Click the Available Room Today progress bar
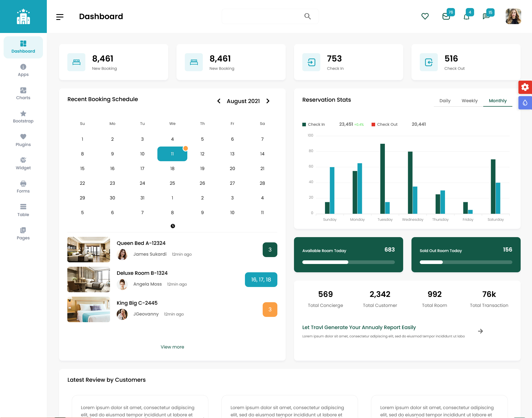Image resolution: width=532 pixels, height=418 pixels. (348, 262)
